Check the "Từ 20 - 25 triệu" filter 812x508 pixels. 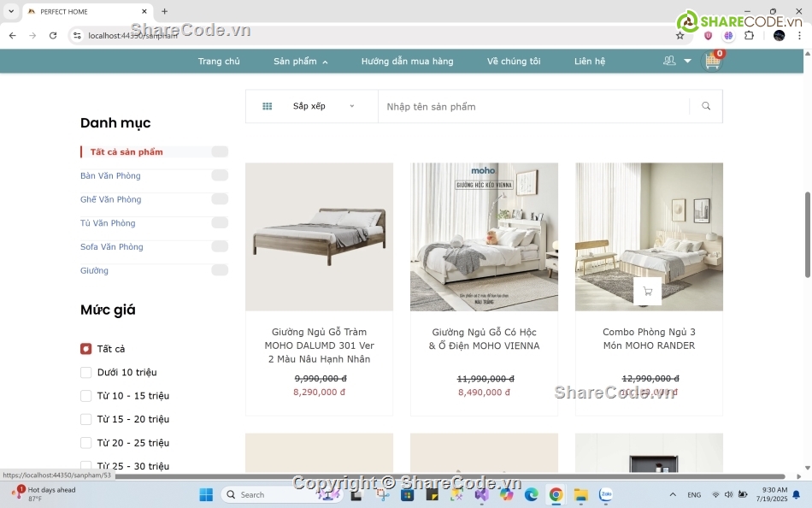(86, 443)
